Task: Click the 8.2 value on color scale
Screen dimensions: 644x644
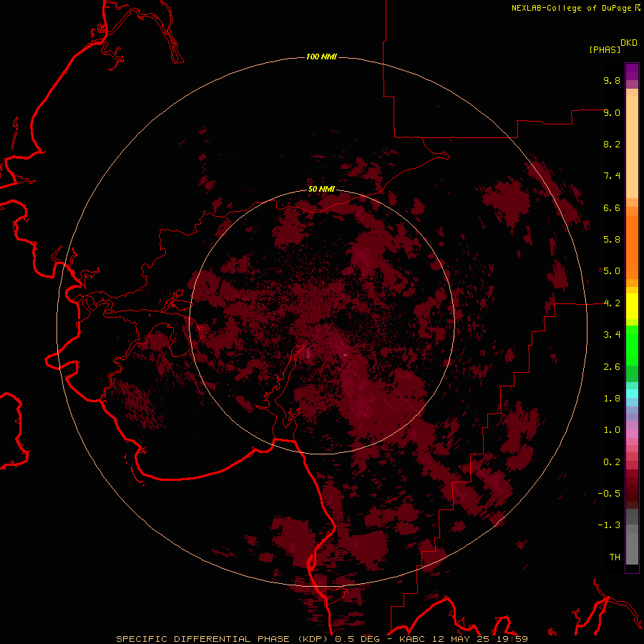Action: [x=612, y=144]
